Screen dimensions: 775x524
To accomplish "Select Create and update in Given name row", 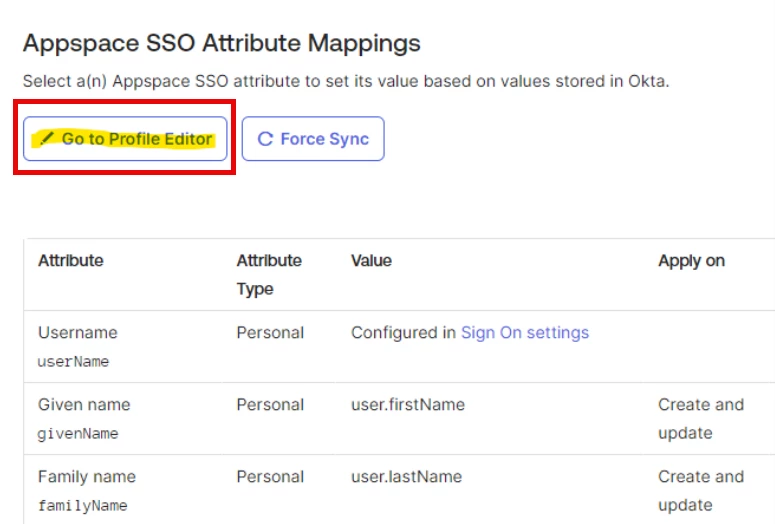I will 701,419.
